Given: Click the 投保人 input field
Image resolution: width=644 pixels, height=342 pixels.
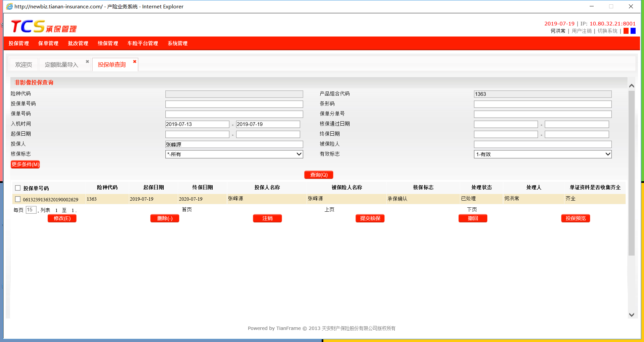Looking at the screenshot, I should [234, 144].
